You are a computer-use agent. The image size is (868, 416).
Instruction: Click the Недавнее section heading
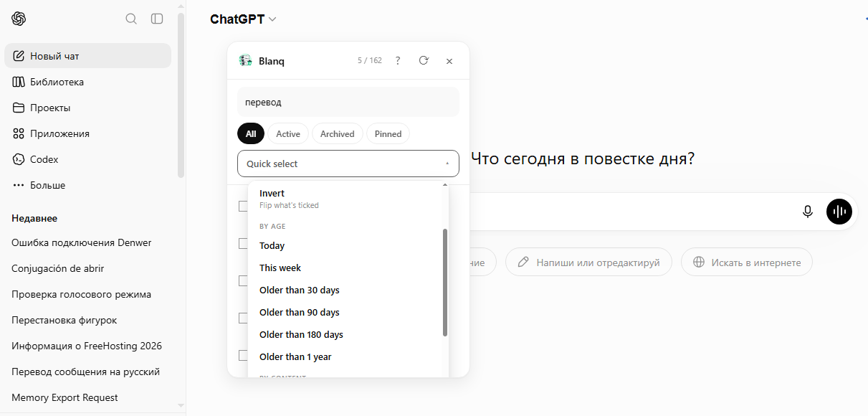point(34,218)
